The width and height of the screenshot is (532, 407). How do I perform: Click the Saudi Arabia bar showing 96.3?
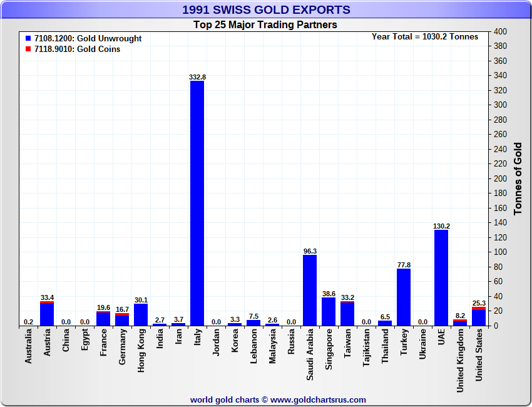coord(310,290)
